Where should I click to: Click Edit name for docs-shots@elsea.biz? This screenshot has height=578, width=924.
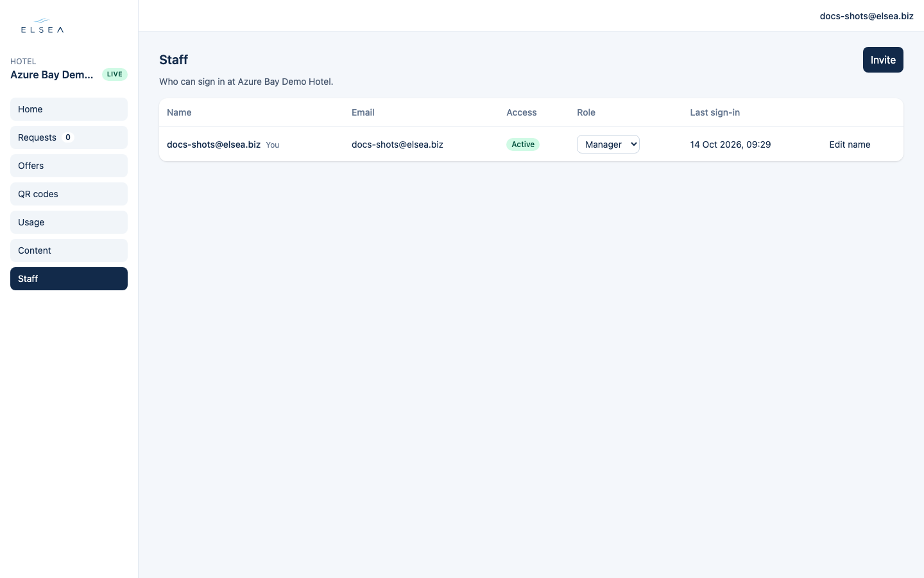[850, 144]
